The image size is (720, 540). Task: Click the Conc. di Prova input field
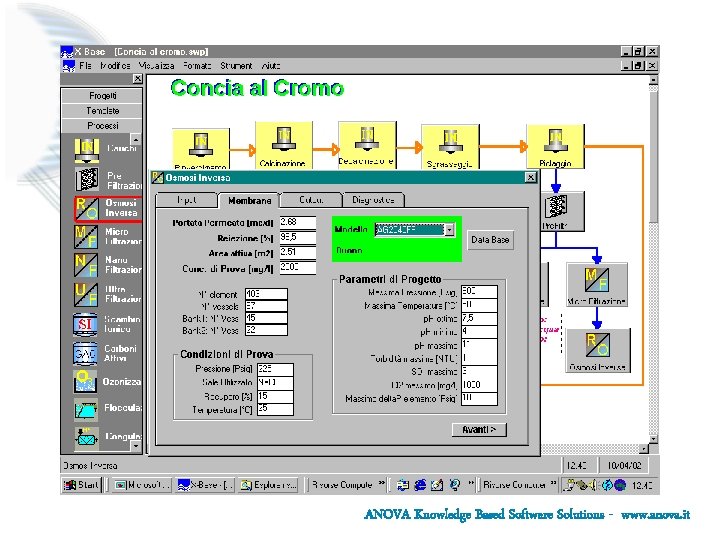pyautogui.click(x=298, y=268)
